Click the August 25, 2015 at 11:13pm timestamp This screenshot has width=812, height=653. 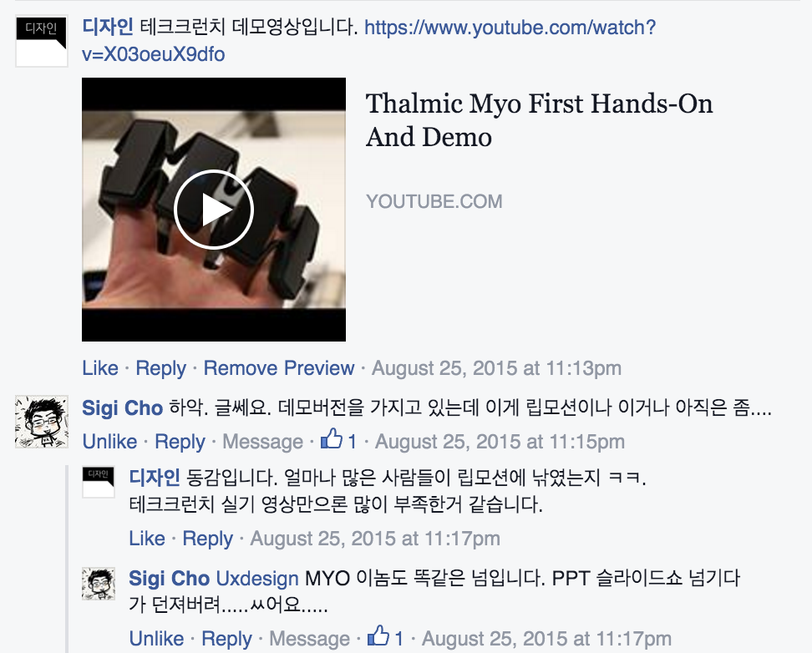point(496,368)
